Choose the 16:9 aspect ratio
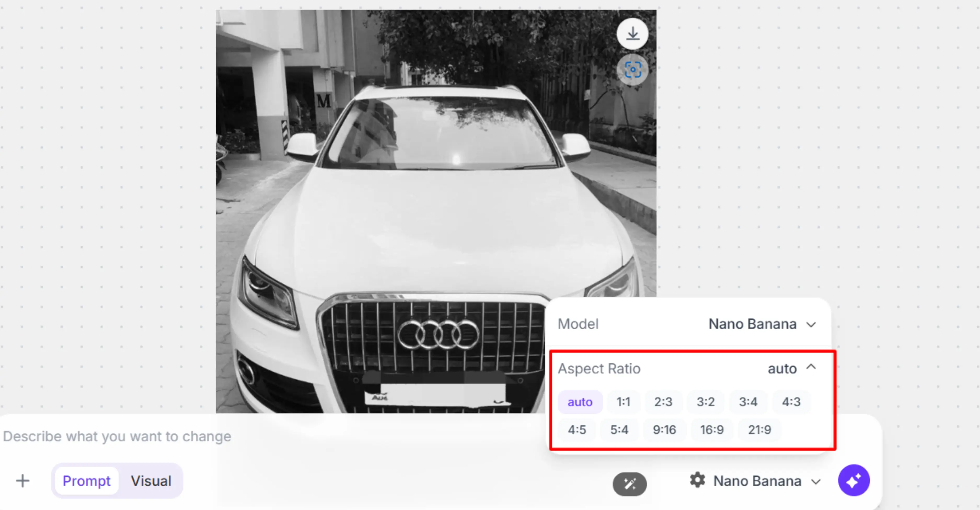The image size is (980, 510). [x=712, y=430]
